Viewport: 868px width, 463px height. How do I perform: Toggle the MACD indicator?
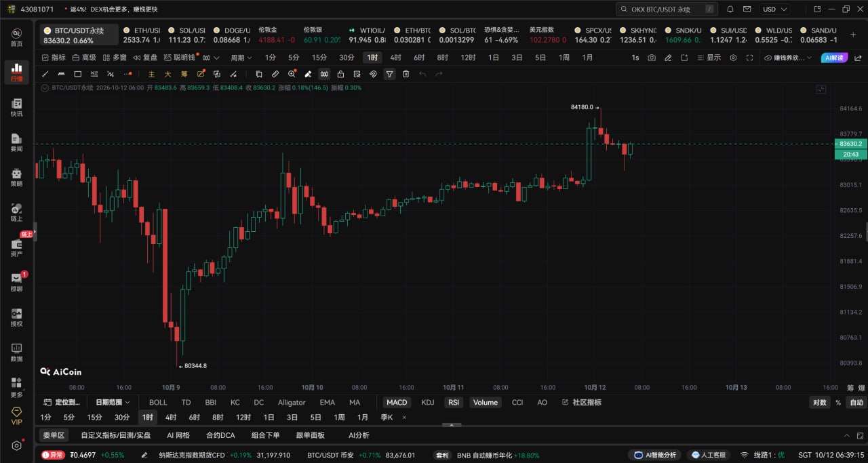point(397,402)
